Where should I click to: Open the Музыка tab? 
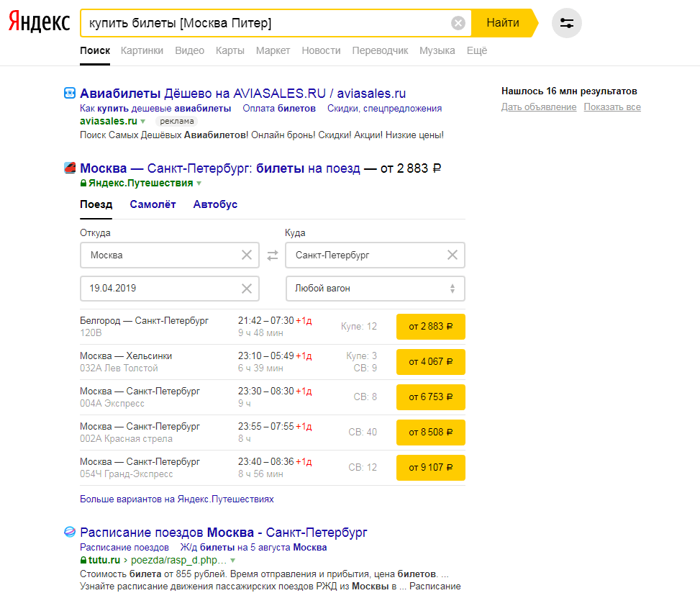pos(437,50)
